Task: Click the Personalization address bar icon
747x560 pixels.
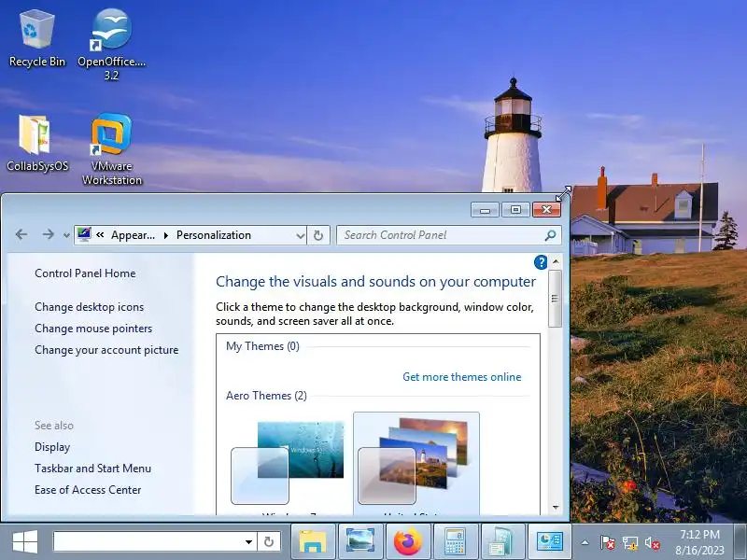Action: click(84, 234)
